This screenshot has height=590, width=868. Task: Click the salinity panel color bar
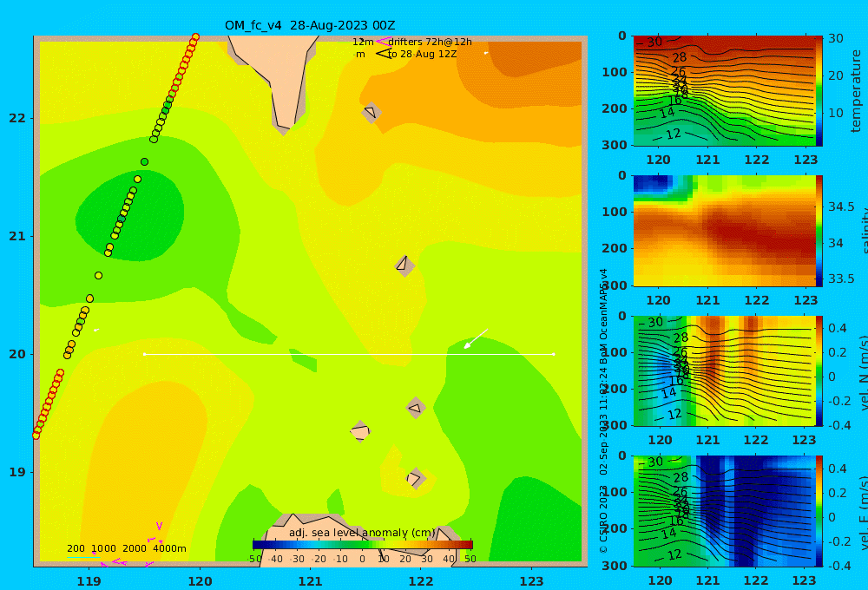pyautogui.click(x=819, y=231)
